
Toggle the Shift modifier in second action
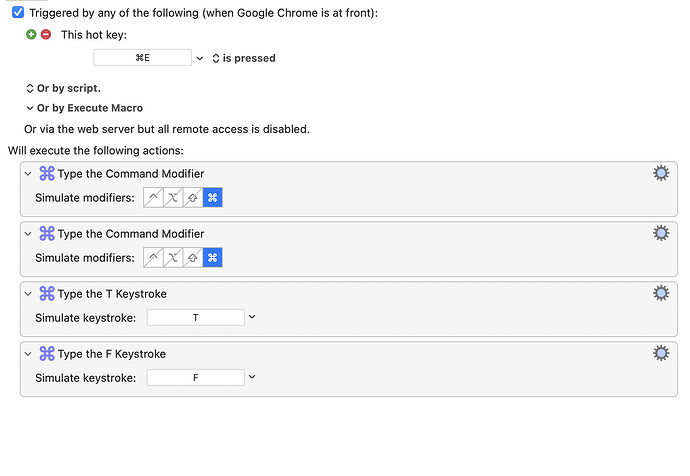[x=192, y=258]
